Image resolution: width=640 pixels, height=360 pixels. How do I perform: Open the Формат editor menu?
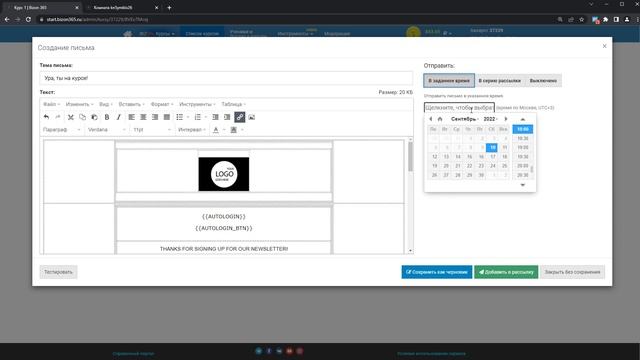[x=162, y=104]
